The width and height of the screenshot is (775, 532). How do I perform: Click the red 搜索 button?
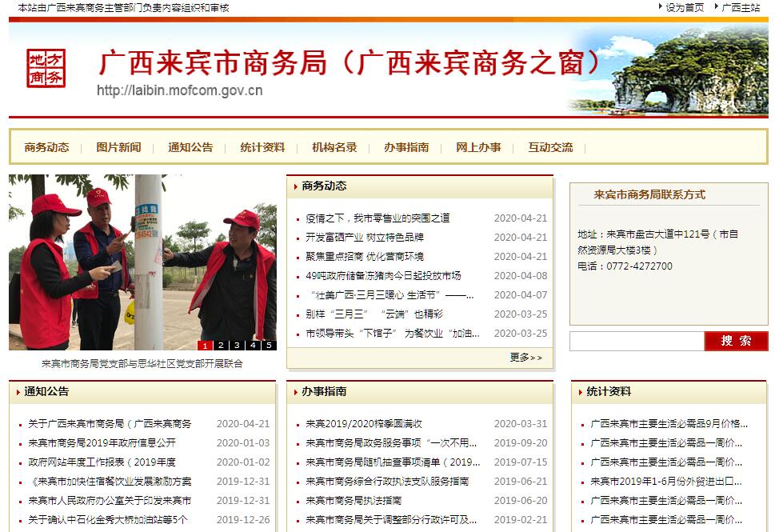pyautogui.click(x=736, y=341)
